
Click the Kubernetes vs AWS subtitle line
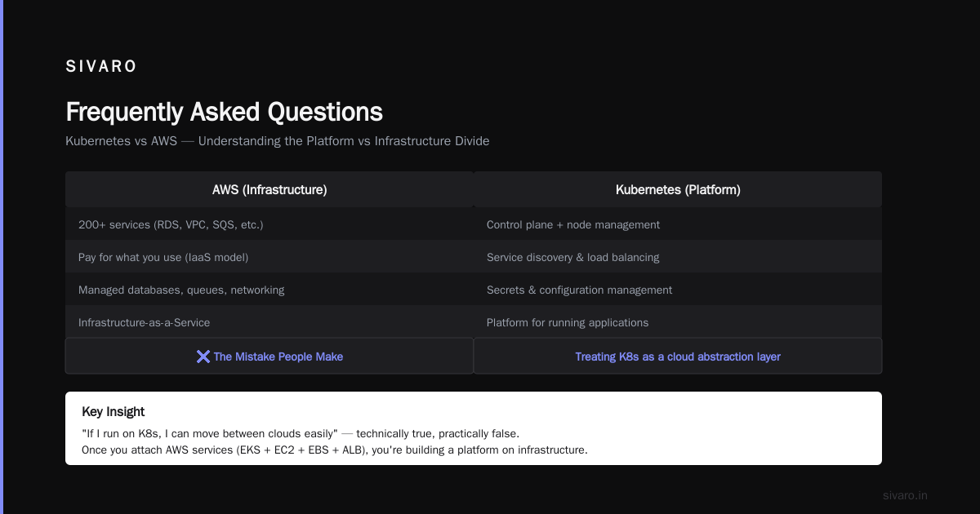278,141
